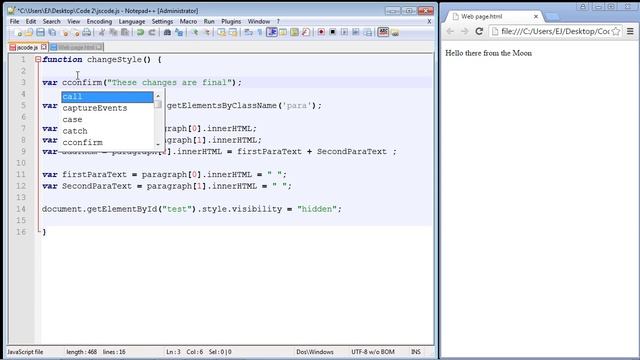The image size is (640, 360).
Task: Open the Edit menu
Action: point(31,21)
